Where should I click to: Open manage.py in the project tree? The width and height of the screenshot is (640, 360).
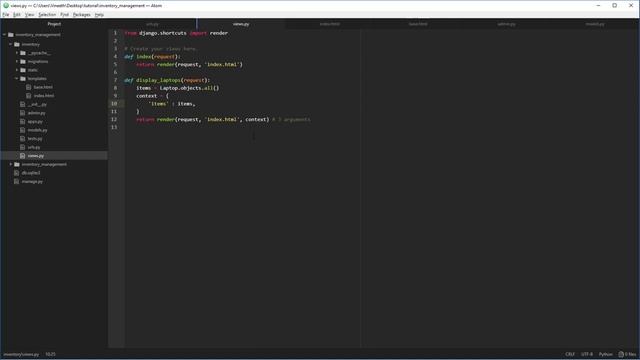pyautogui.click(x=32, y=181)
